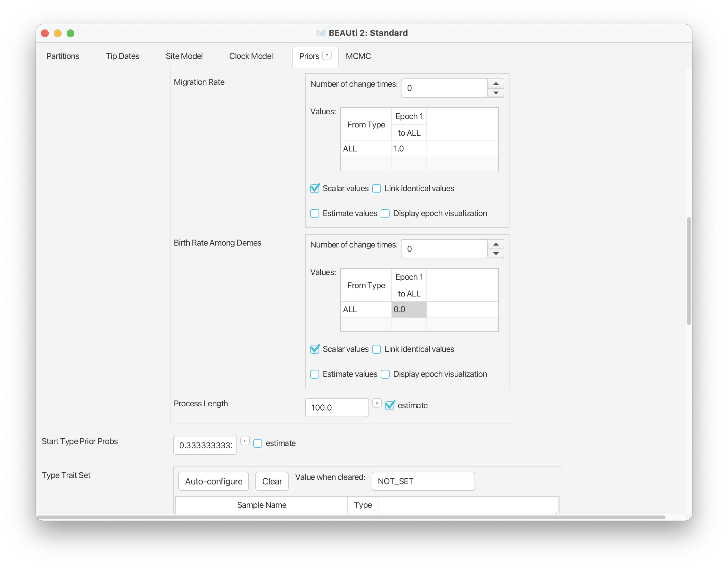This screenshot has width=728, height=568.
Task: Click the ALL row label in Migration Rate table
Action: [366, 149]
